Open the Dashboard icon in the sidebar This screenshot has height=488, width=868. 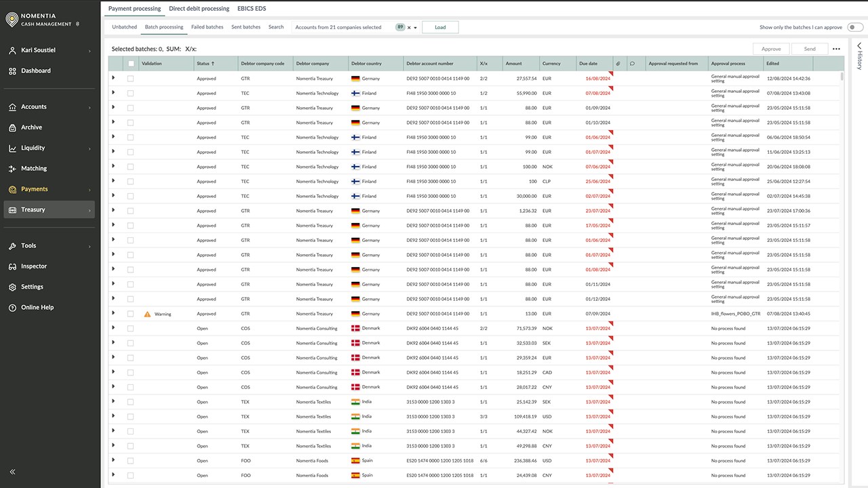click(x=12, y=70)
